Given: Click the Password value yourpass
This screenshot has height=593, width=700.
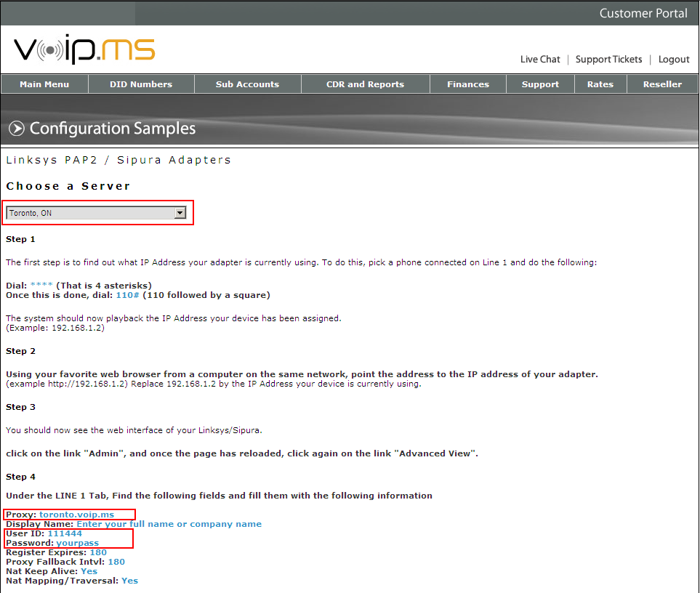Looking at the screenshot, I should (x=78, y=543).
